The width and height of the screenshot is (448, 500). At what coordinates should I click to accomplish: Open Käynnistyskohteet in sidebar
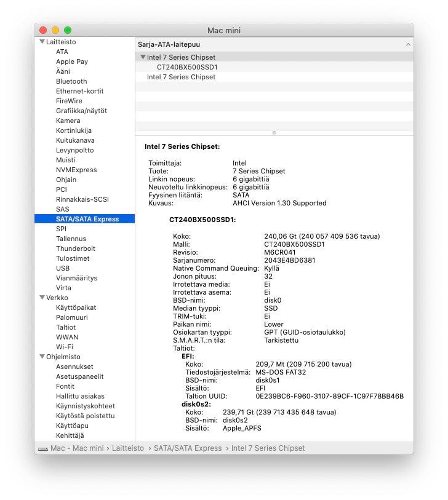click(86, 406)
